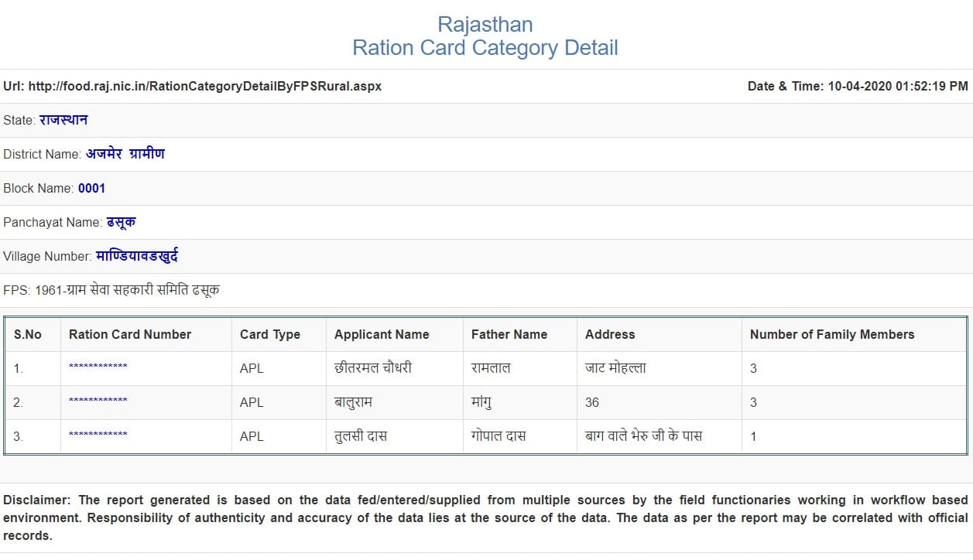Click the masked ration card number in row 1

pos(97,364)
